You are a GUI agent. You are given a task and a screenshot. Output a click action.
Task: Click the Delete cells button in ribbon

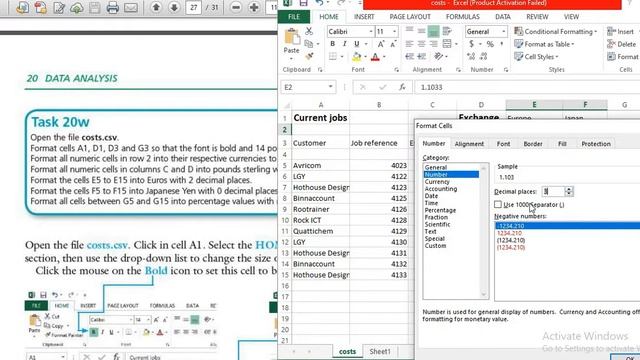tap(622, 44)
